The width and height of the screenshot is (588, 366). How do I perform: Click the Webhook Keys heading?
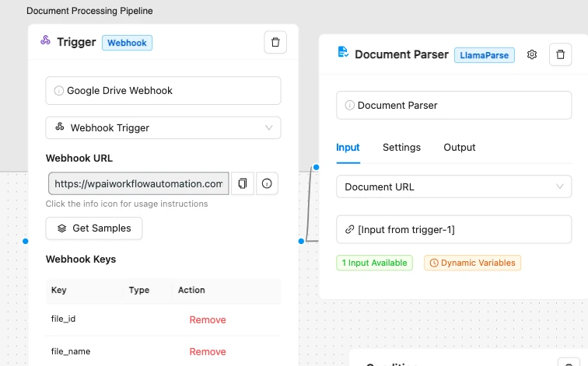click(81, 260)
